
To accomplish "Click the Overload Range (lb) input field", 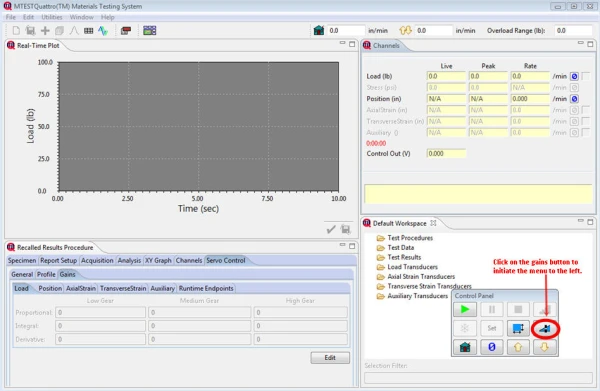I will point(573,31).
